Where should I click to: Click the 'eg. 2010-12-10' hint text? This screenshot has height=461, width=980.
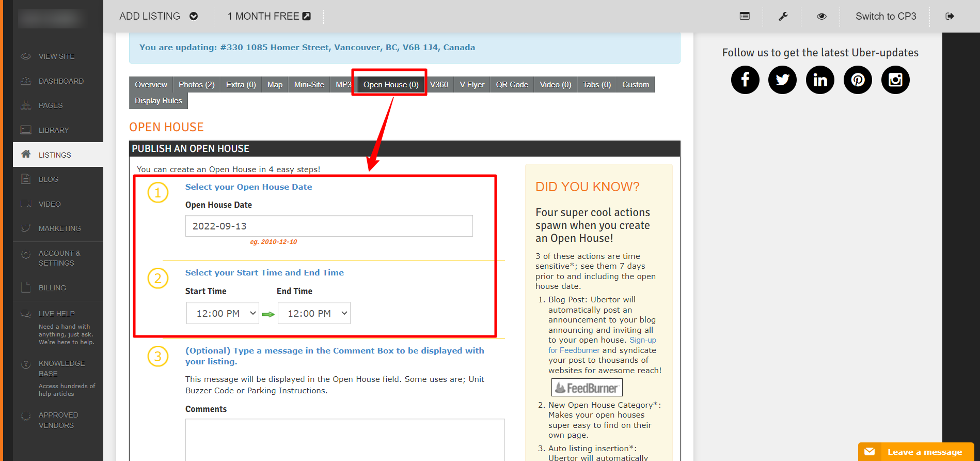[x=274, y=242]
